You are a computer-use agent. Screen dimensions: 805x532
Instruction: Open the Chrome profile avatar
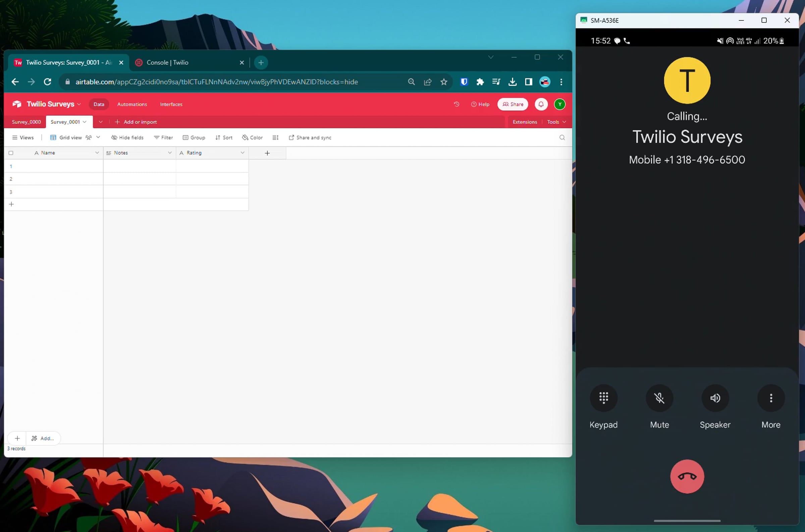pyautogui.click(x=545, y=82)
